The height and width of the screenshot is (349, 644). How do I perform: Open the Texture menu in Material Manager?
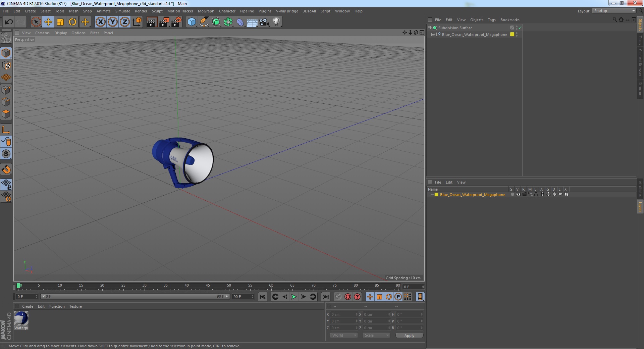pyautogui.click(x=75, y=306)
